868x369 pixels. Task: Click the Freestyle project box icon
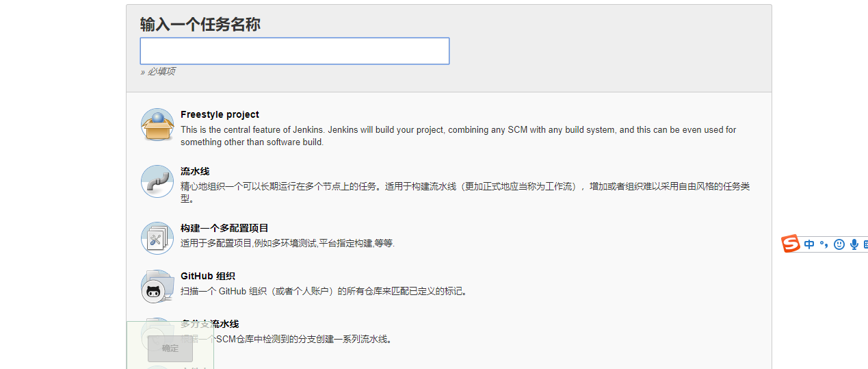coord(157,125)
